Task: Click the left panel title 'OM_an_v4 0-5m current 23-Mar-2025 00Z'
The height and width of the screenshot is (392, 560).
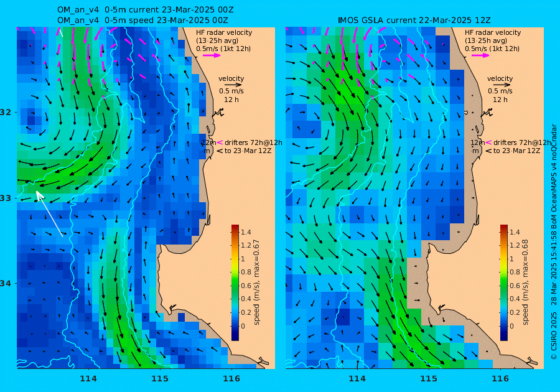Action: 146,10
